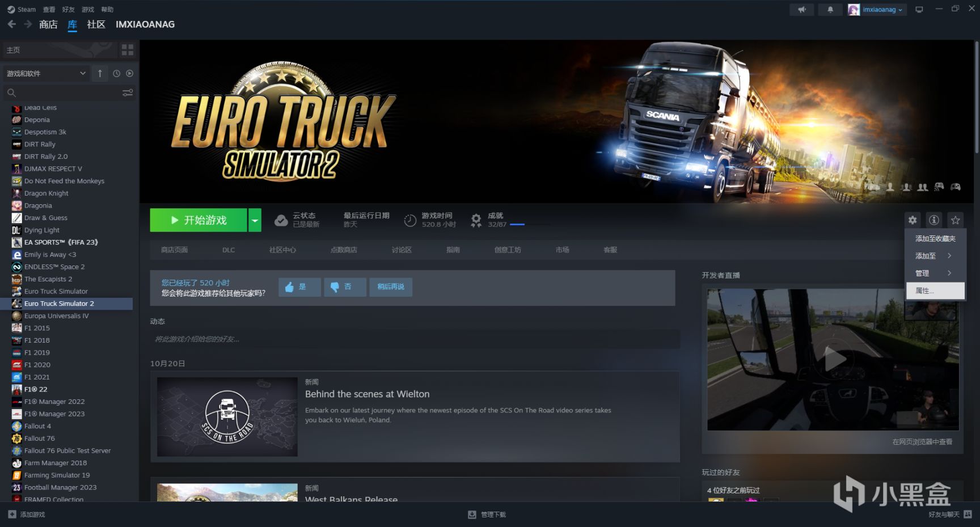Open the 好友 menu
The height and width of the screenshot is (527, 980).
coord(69,9)
